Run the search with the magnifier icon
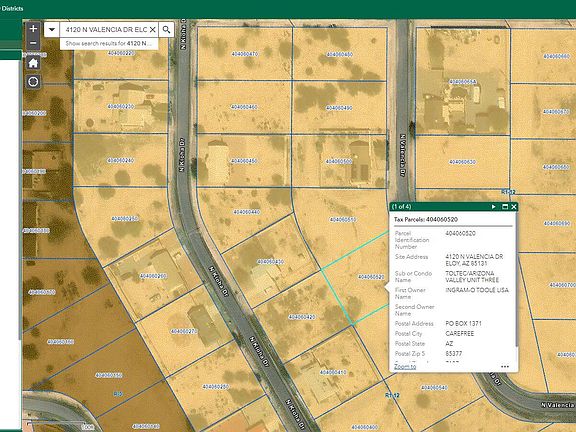The height and width of the screenshot is (432, 576). pyautogui.click(x=166, y=29)
